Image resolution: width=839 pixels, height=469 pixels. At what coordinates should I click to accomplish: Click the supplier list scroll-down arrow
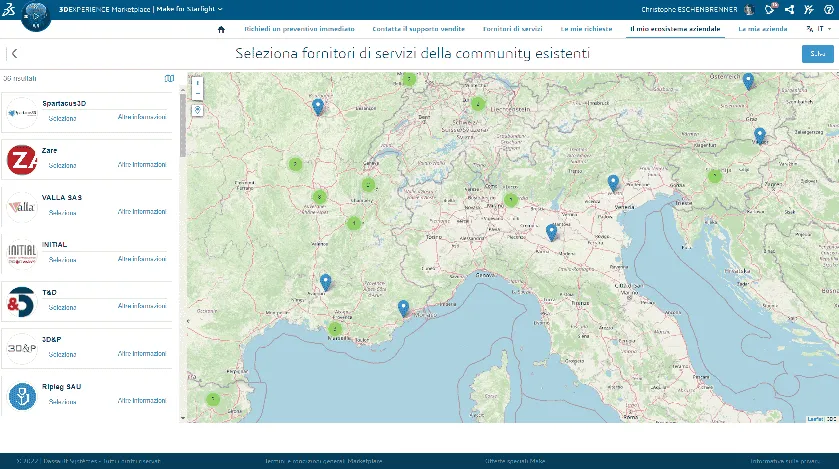click(183, 418)
